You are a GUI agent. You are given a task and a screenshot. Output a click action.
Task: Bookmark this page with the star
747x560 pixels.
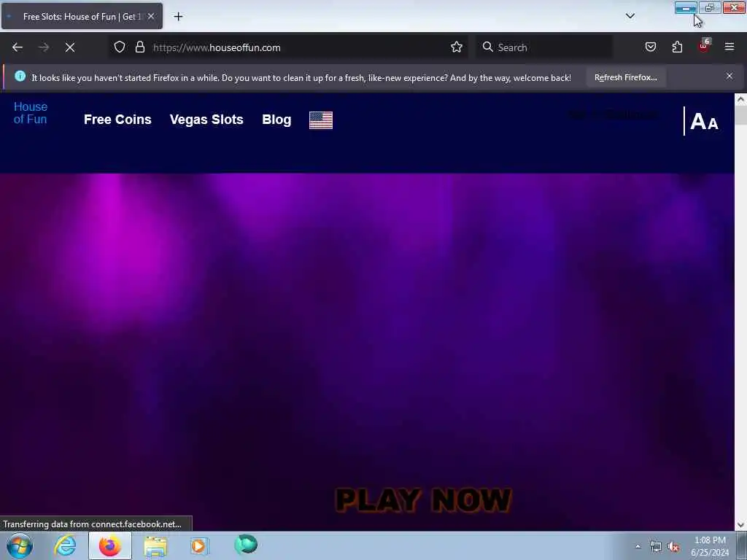pyautogui.click(x=457, y=47)
